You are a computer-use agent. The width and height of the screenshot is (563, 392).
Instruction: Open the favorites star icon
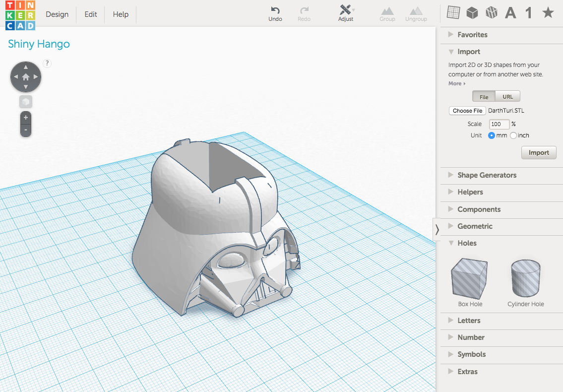tap(548, 13)
